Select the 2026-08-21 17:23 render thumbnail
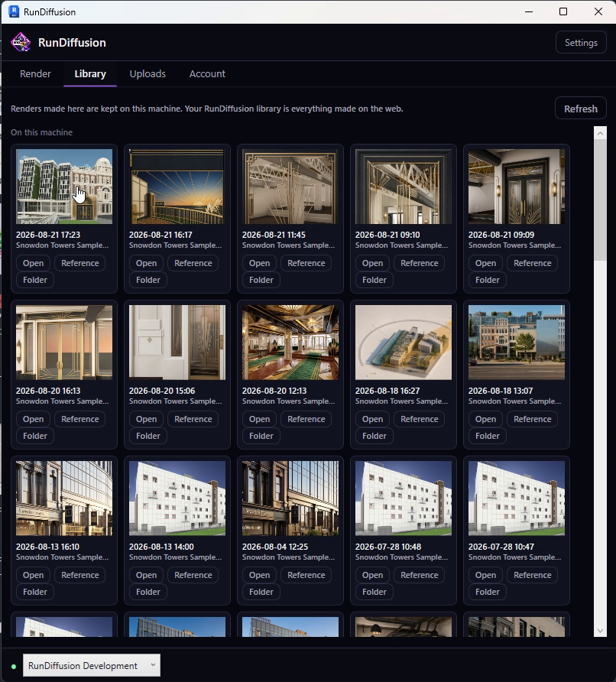Viewport: 616px width, 682px height. point(64,187)
